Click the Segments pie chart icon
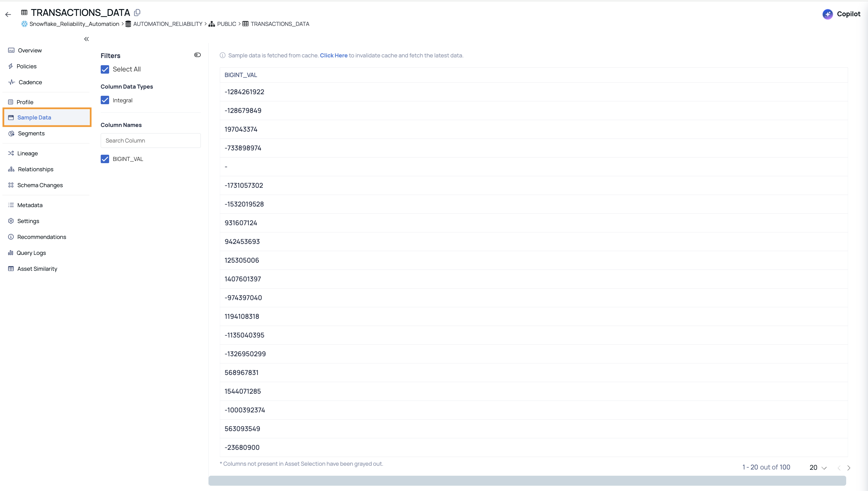 [x=11, y=133]
